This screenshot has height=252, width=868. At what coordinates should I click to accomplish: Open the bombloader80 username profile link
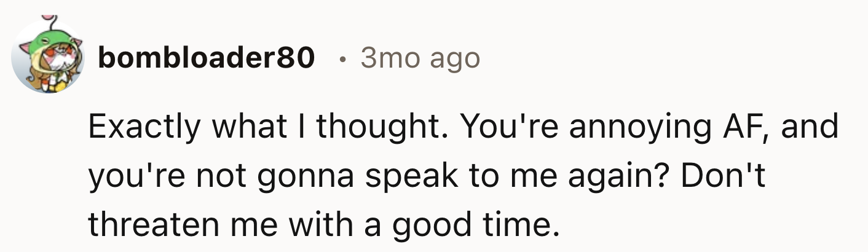pos(206,58)
